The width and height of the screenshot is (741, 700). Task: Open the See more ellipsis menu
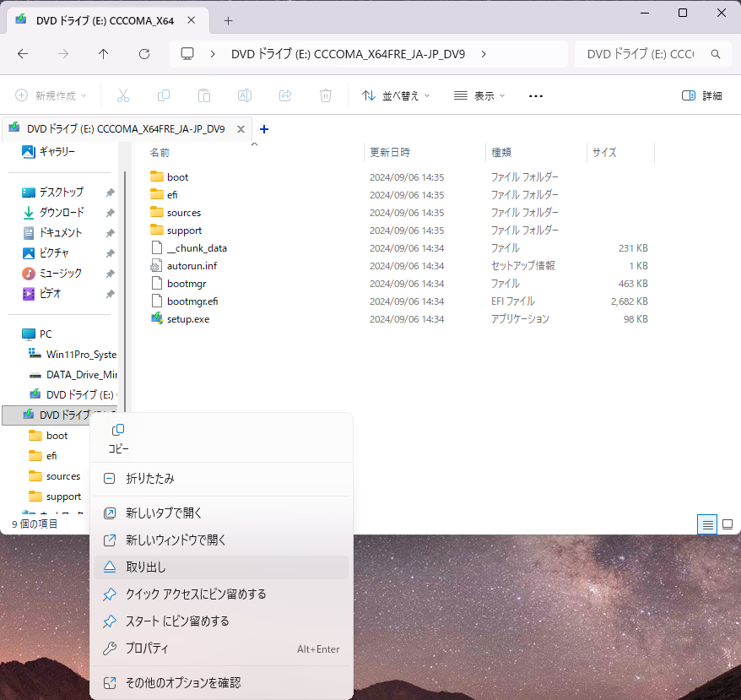536,95
